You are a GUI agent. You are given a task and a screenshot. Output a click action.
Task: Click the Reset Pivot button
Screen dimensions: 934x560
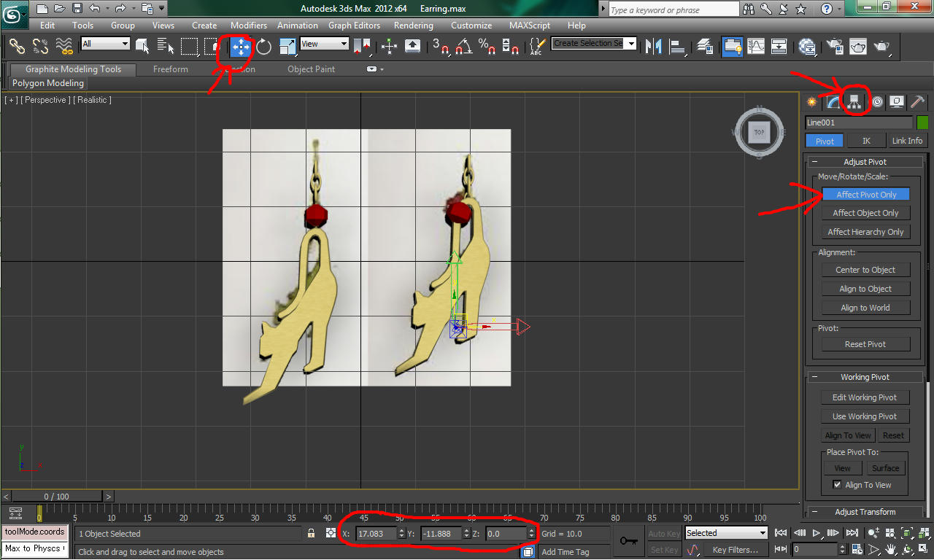(865, 344)
